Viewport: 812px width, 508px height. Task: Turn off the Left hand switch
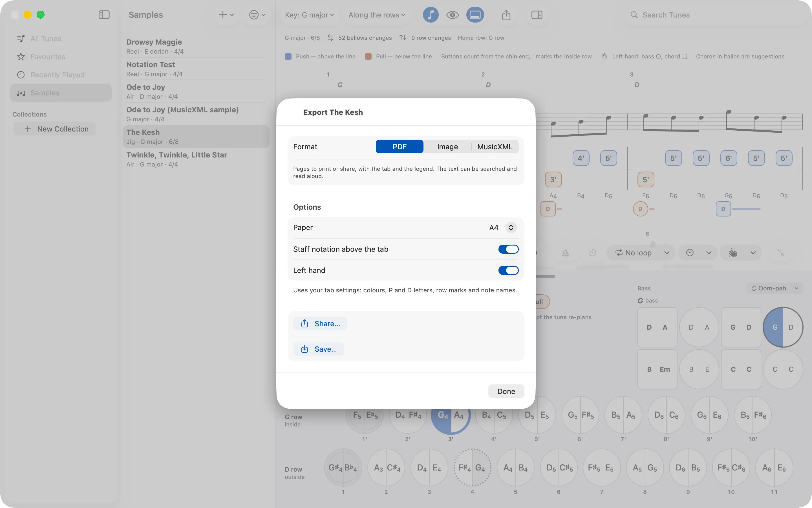pyautogui.click(x=508, y=270)
